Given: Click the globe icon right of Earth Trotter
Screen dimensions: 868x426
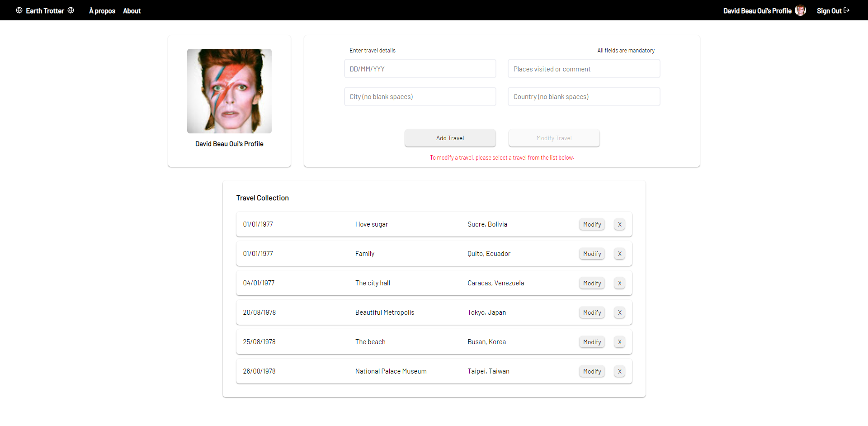Looking at the screenshot, I should point(71,10).
